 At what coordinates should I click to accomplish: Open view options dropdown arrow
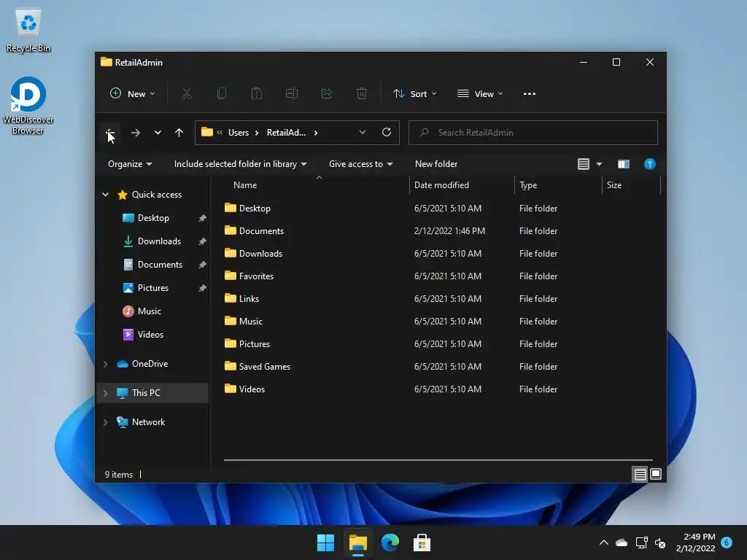pos(600,164)
